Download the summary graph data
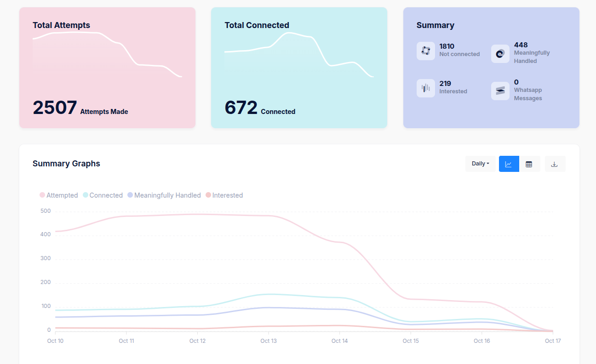The height and width of the screenshot is (364, 596). (x=555, y=164)
